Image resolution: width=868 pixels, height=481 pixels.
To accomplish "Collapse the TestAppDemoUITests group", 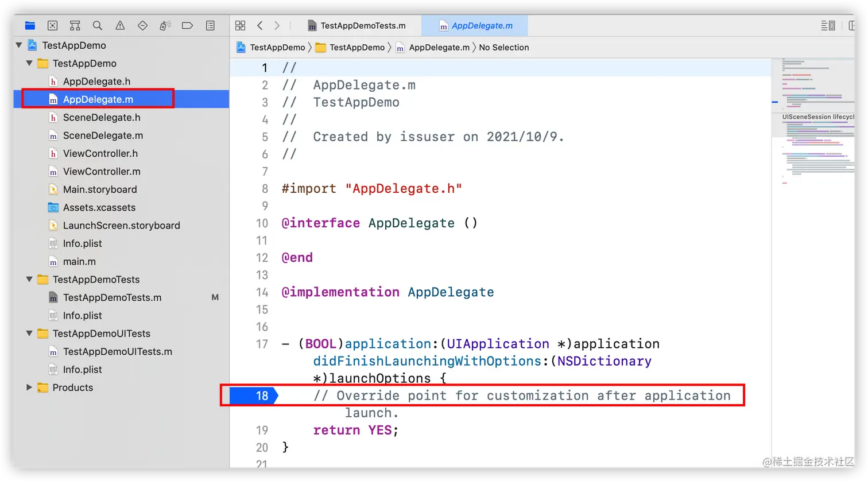I will (29, 333).
